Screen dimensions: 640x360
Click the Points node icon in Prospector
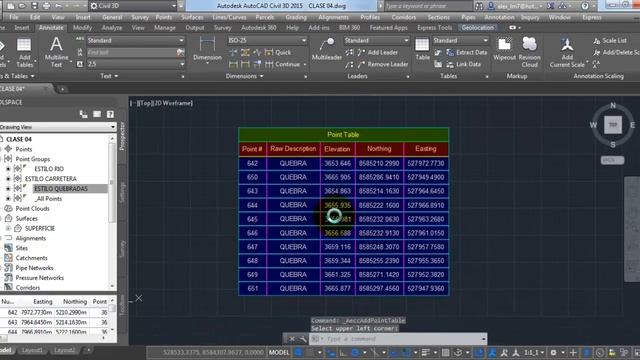click(8, 149)
